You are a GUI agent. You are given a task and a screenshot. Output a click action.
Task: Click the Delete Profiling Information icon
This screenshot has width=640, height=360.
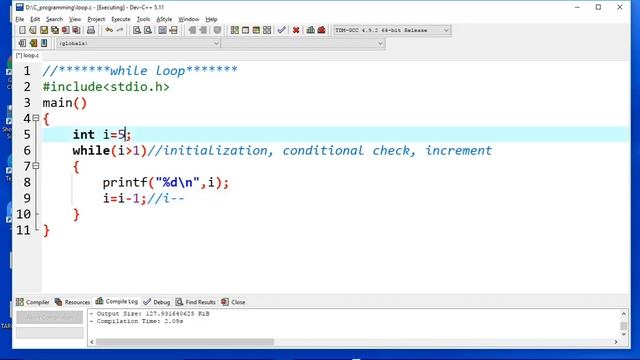click(x=322, y=30)
